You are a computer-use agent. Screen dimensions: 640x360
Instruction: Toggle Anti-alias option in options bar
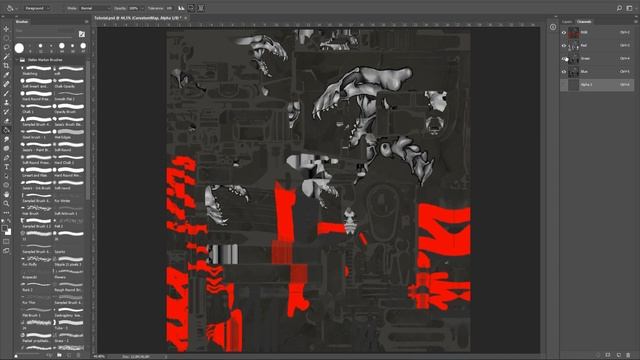181,8
